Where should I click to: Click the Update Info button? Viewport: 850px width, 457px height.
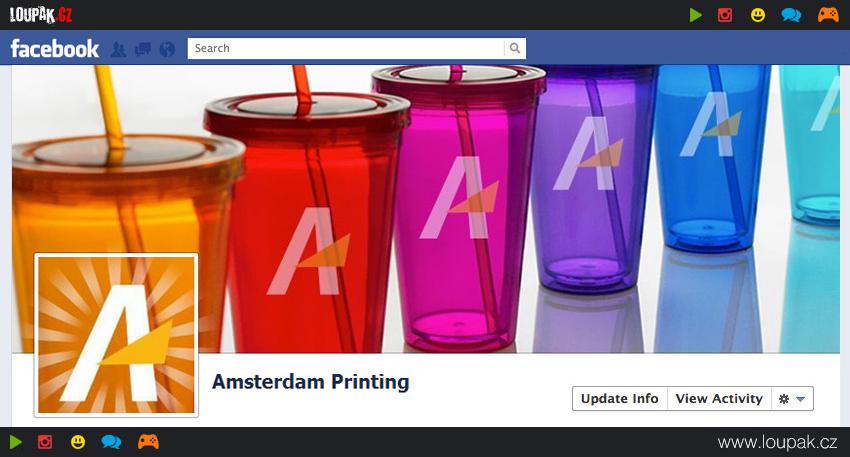click(x=620, y=398)
